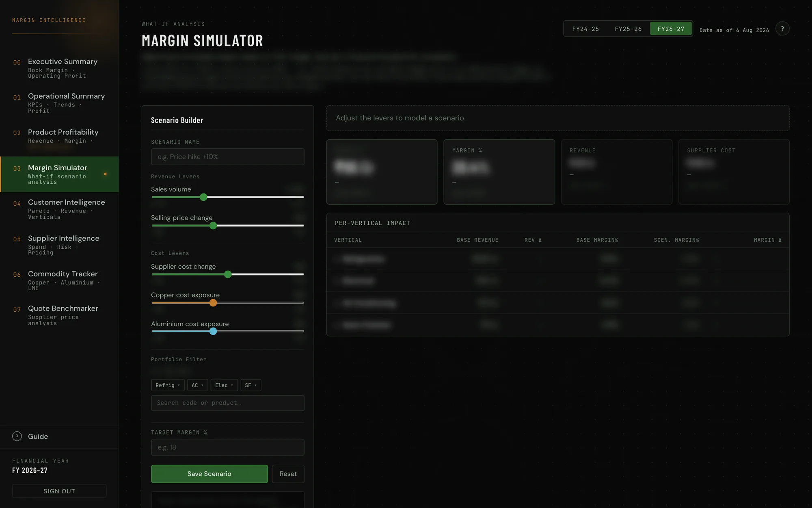Click the 'Data as of 6 Aug 2026' text
This screenshot has width=812, height=508.
click(x=734, y=30)
